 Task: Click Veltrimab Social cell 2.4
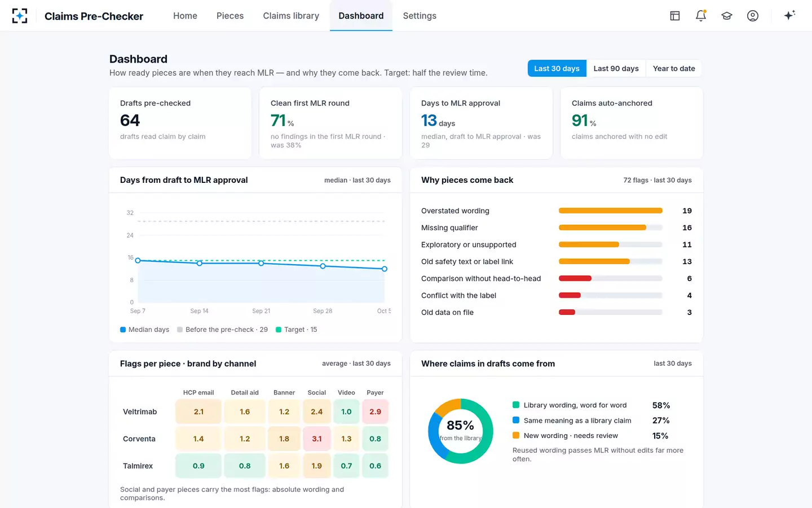(317, 411)
